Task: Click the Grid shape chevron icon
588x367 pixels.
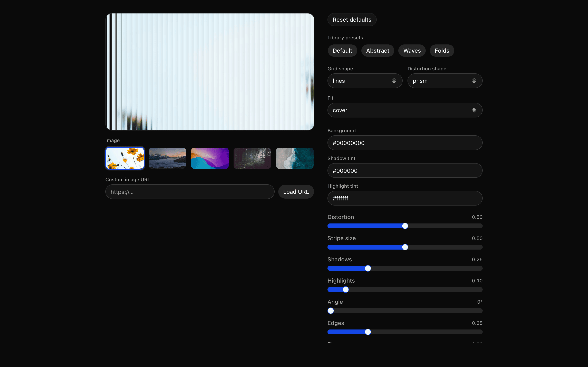Action: (394, 81)
